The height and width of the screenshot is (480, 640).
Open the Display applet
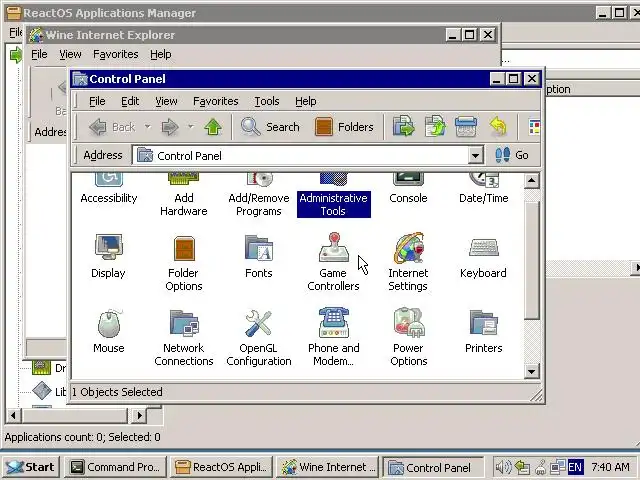coord(108,256)
